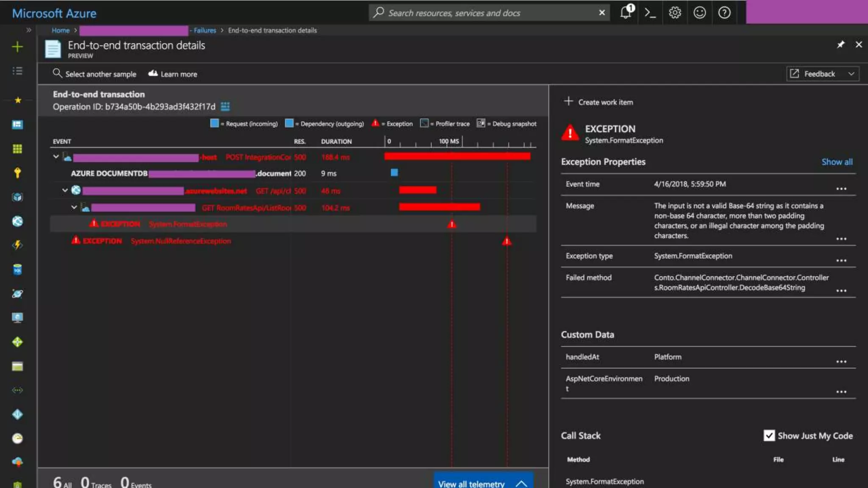
Task: Open the help question mark icon
Action: pyautogui.click(x=724, y=13)
